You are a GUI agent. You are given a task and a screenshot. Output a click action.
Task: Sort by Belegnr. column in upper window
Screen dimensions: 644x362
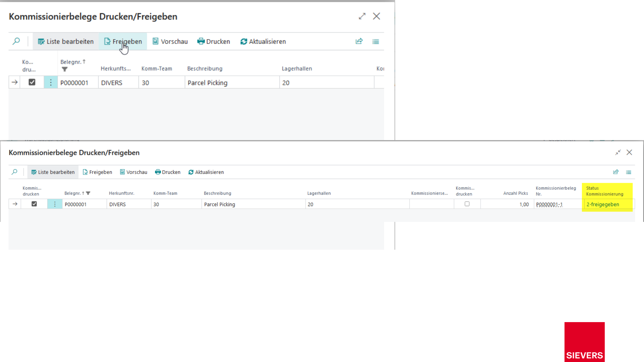click(73, 62)
